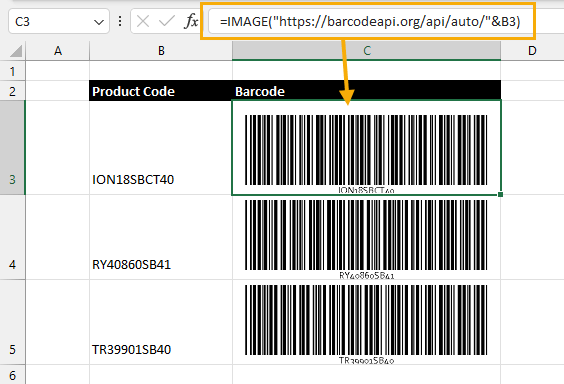Click the Enter checkmark formula button
Viewport: 564px width, 384px height.
coord(166,22)
